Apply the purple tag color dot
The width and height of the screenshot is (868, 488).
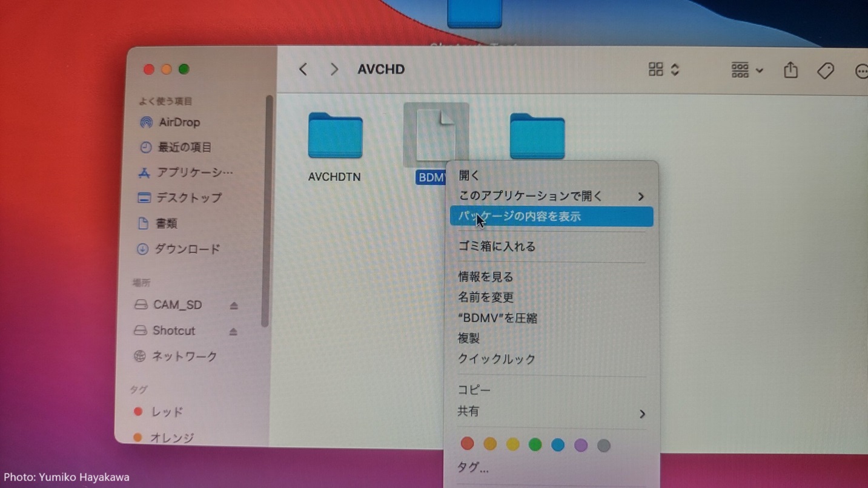point(581,446)
